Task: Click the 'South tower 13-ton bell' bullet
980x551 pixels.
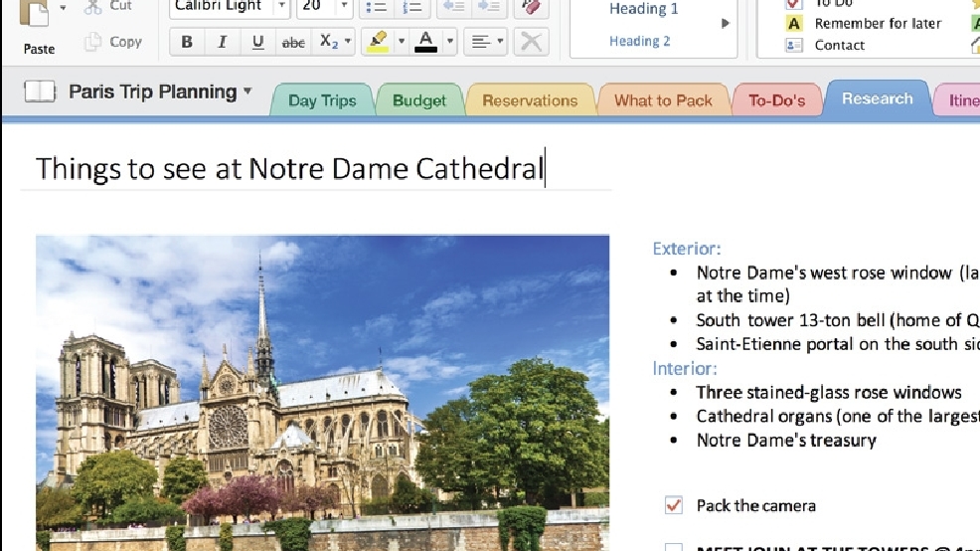Action: [838, 320]
